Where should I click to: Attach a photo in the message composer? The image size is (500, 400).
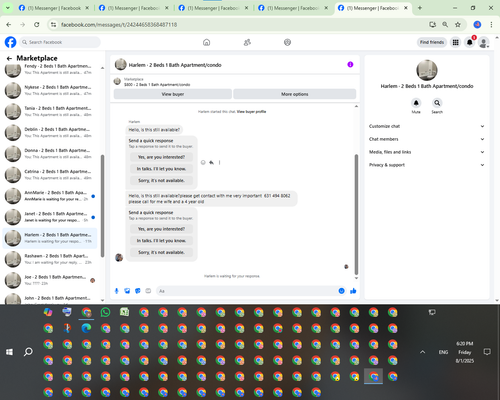pyautogui.click(x=127, y=291)
